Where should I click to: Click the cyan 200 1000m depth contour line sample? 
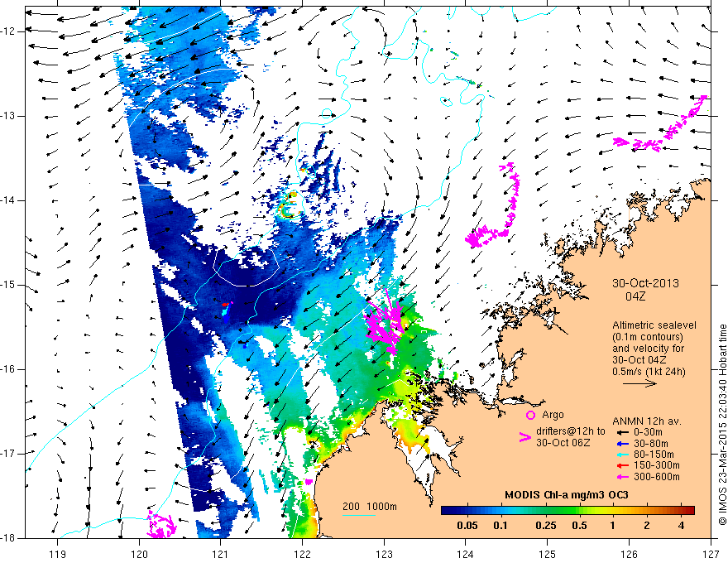point(359,515)
